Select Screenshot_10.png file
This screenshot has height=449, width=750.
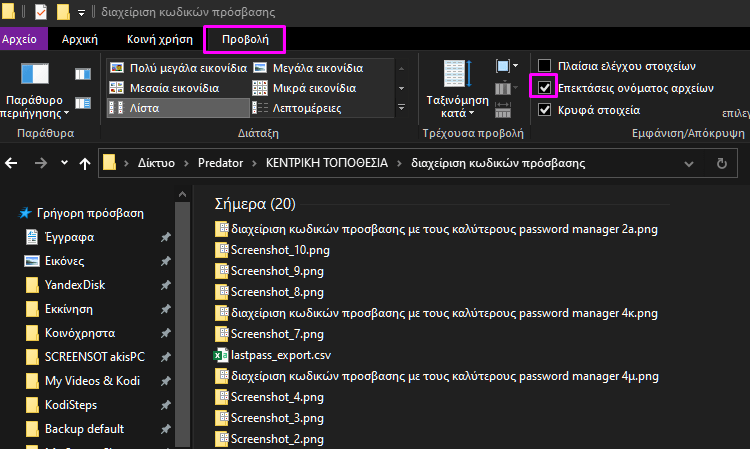pyautogui.click(x=272, y=250)
